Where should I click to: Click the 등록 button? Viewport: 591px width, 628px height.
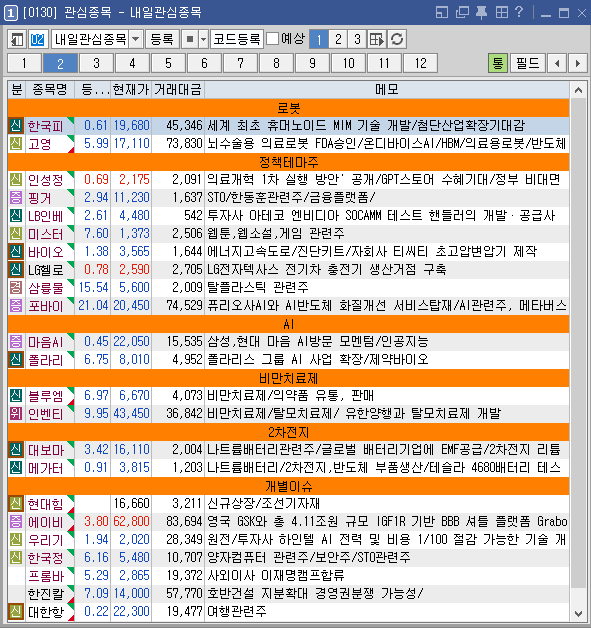click(x=162, y=39)
